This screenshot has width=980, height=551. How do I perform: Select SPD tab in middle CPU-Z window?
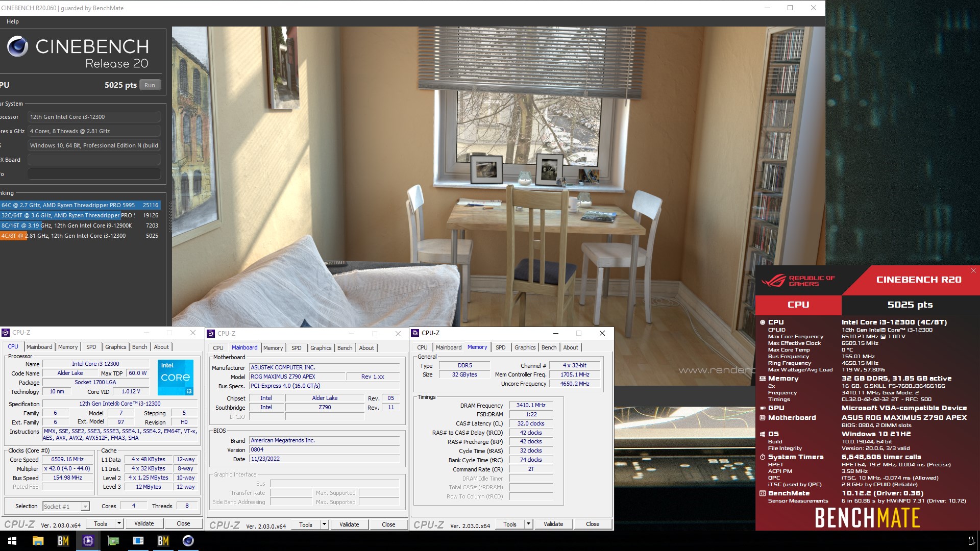pos(297,348)
